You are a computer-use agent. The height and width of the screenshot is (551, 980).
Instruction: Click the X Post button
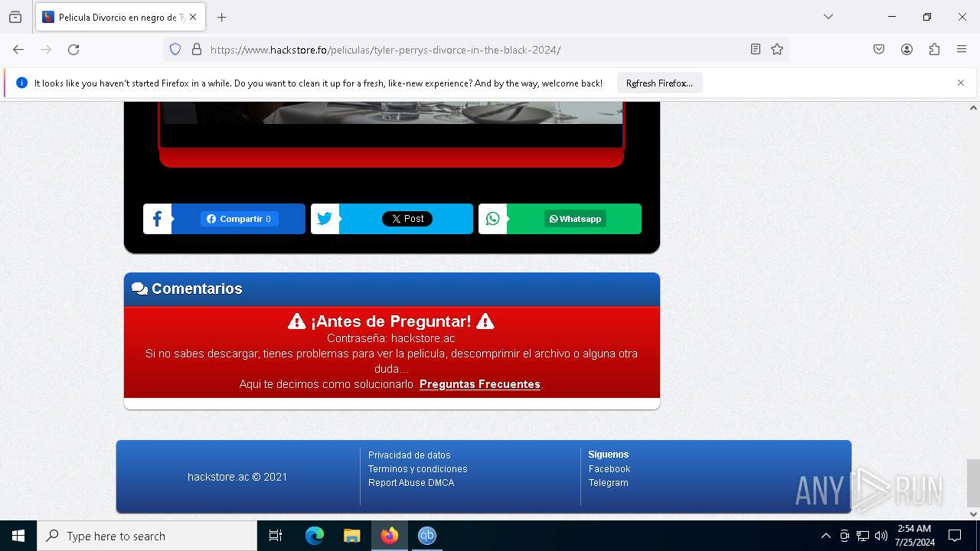(407, 219)
